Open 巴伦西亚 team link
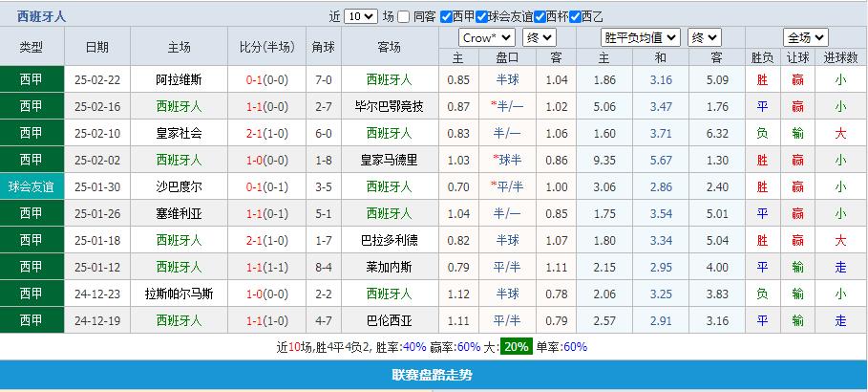This screenshot has height=392, width=868. point(390,320)
